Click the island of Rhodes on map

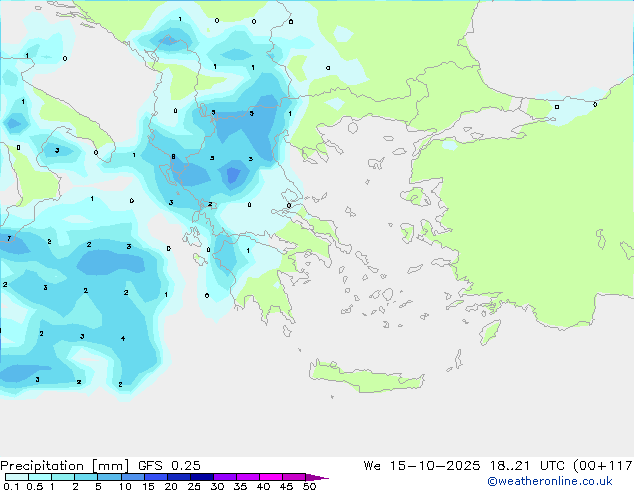[x=490, y=332]
